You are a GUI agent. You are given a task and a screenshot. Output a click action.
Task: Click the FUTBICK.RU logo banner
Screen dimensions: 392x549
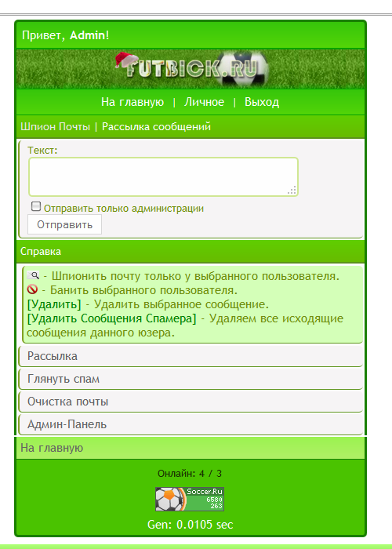click(191, 69)
